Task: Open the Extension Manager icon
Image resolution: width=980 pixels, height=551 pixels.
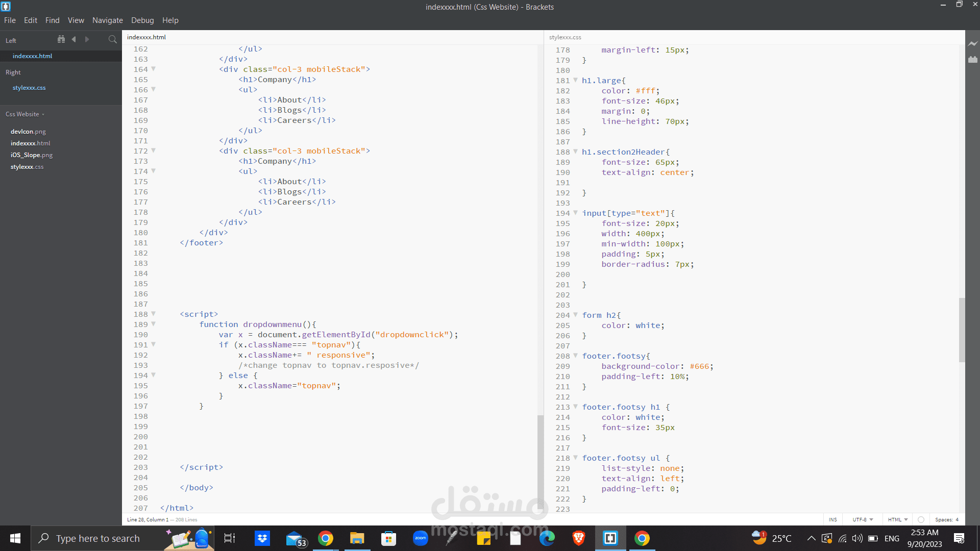Action: pyautogui.click(x=973, y=60)
